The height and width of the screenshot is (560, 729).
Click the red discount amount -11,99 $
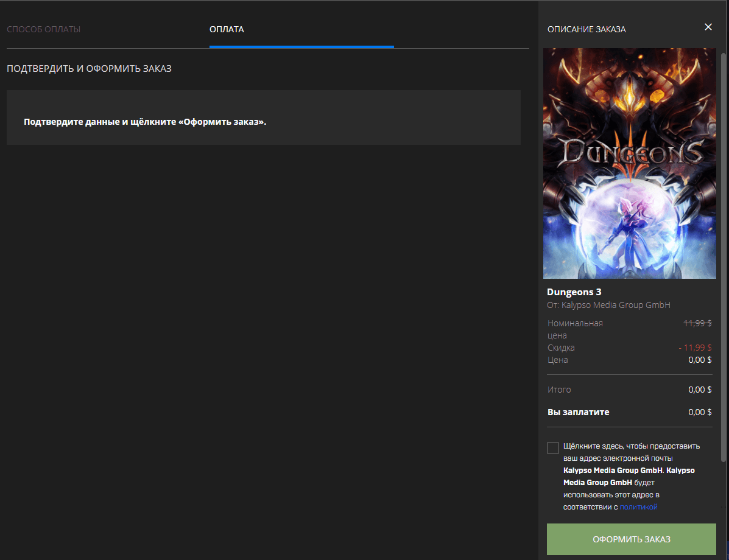[694, 347]
